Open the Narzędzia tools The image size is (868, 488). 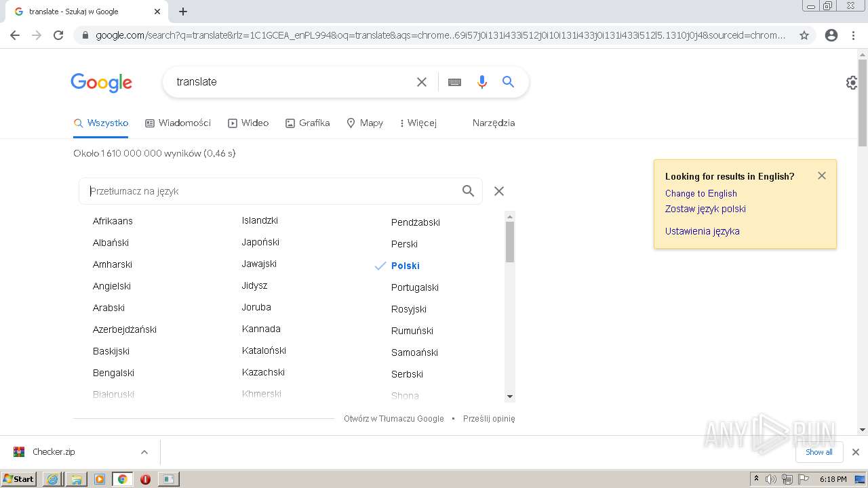click(x=494, y=123)
